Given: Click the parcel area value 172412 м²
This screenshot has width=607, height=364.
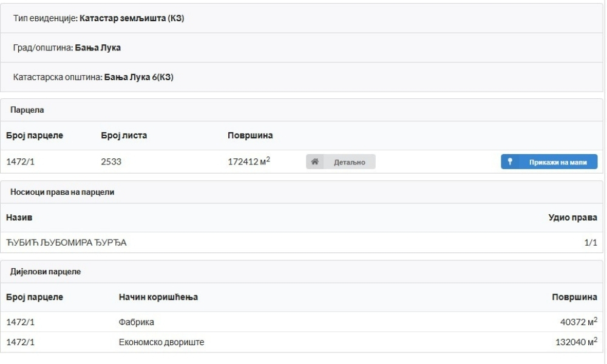Looking at the screenshot, I should [248, 162].
